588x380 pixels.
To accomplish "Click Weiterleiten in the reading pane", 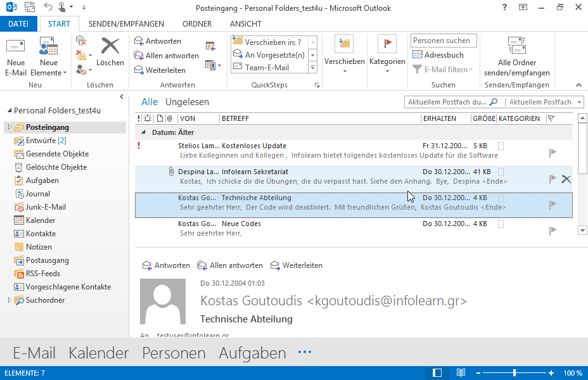I will [297, 265].
